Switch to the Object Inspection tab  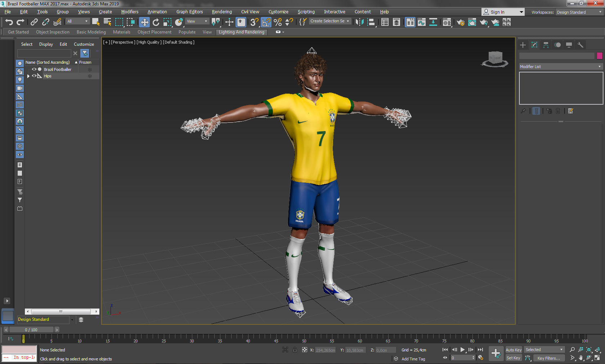coord(53,32)
